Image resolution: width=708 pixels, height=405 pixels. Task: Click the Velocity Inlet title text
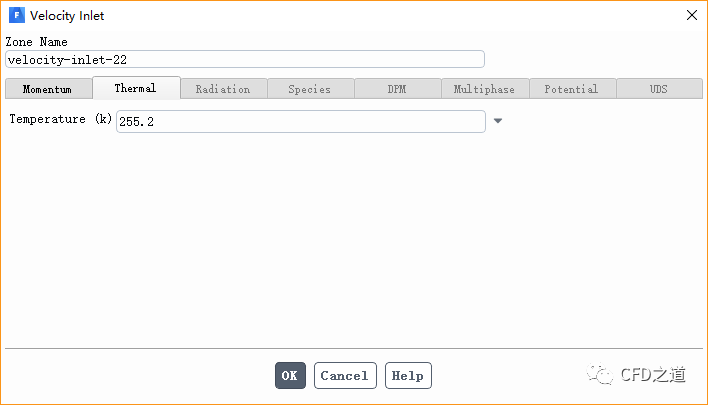[67, 16]
